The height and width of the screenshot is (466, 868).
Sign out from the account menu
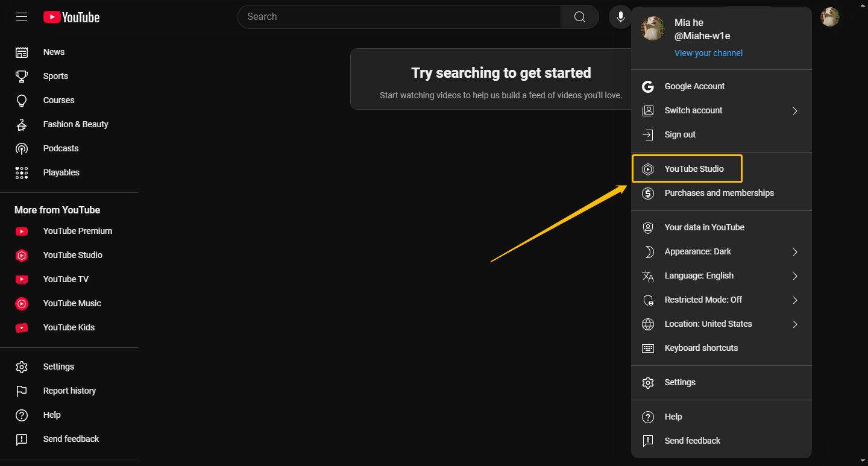pyautogui.click(x=722, y=134)
